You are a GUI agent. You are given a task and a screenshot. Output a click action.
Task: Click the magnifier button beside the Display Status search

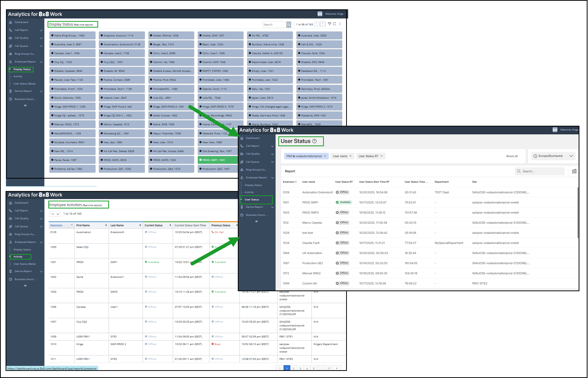coord(289,25)
